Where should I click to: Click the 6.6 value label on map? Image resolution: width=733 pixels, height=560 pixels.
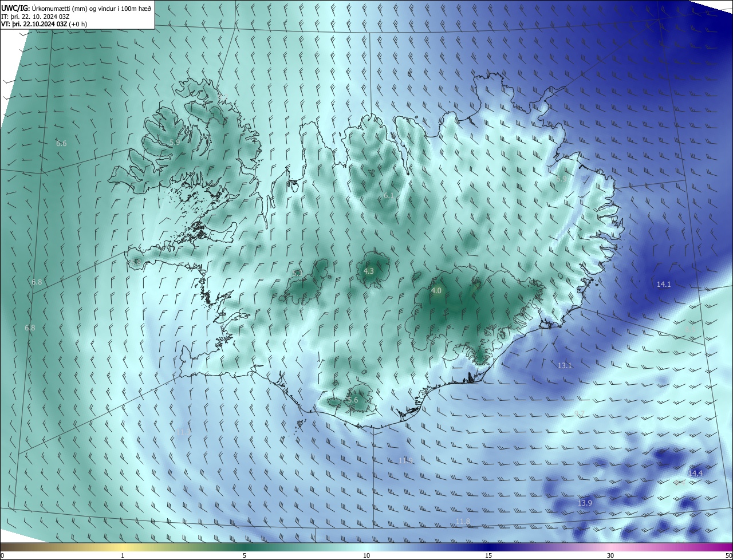point(61,143)
